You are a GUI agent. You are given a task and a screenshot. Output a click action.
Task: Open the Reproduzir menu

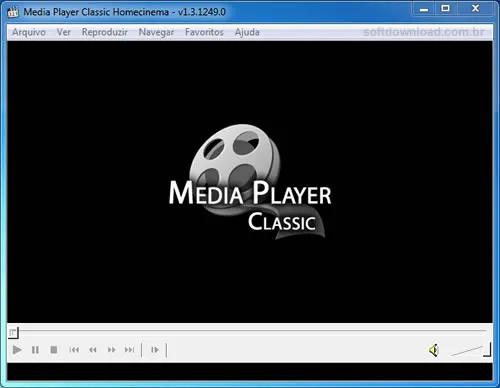[x=105, y=32]
